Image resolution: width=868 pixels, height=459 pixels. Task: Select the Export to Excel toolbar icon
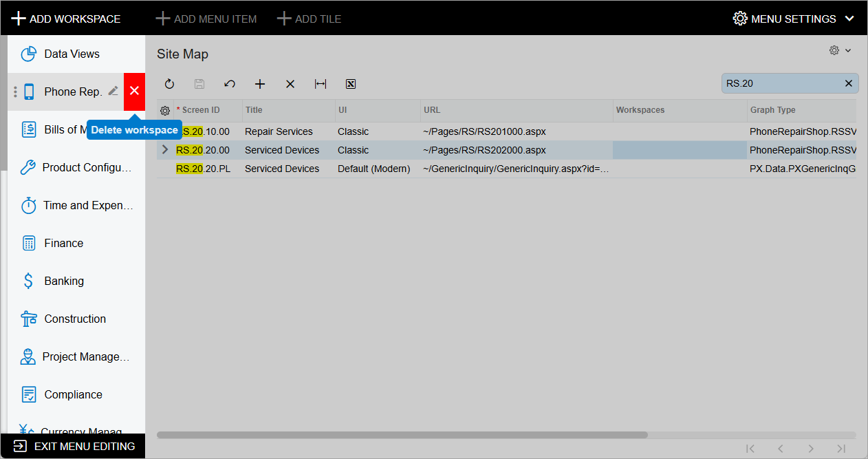point(350,83)
